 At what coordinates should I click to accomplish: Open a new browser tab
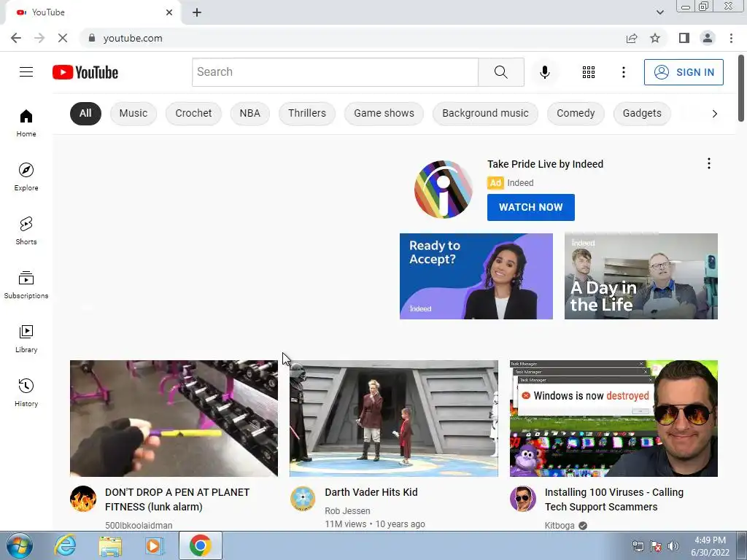click(x=197, y=12)
